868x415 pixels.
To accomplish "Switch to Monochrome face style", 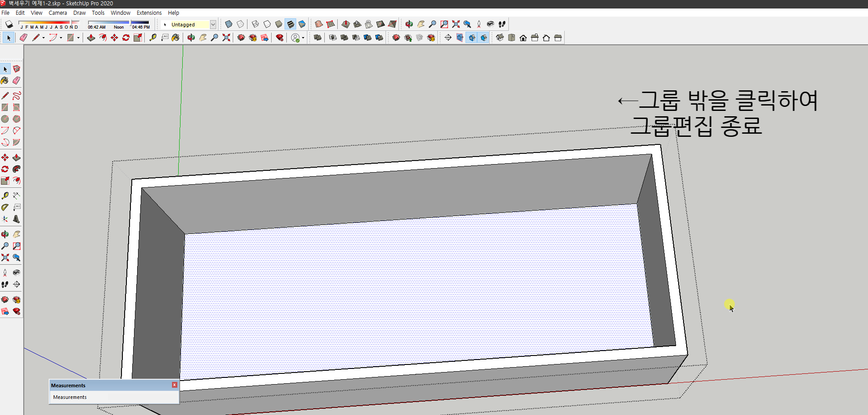I will coord(302,24).
